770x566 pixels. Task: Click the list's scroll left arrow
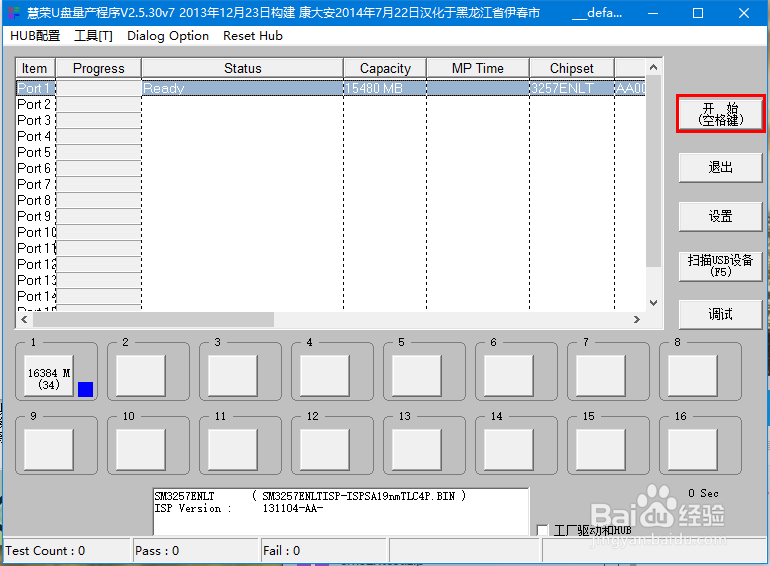tap(24, 320)
